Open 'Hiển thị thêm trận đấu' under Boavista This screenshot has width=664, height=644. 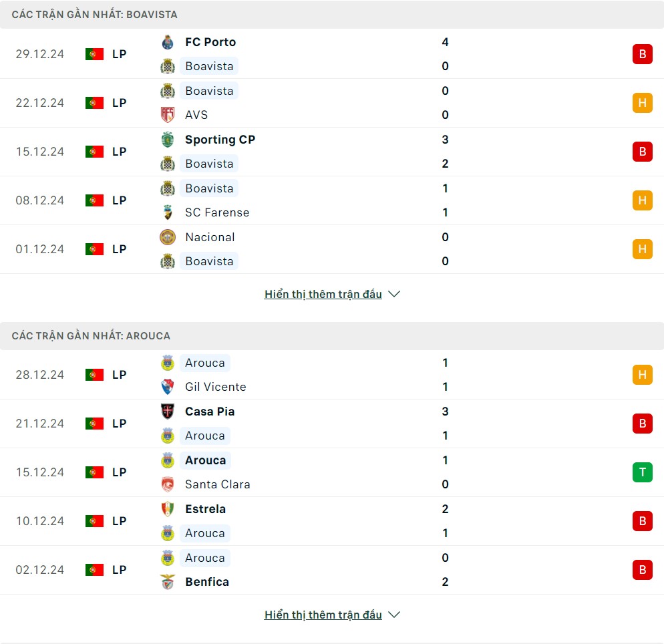323,294
